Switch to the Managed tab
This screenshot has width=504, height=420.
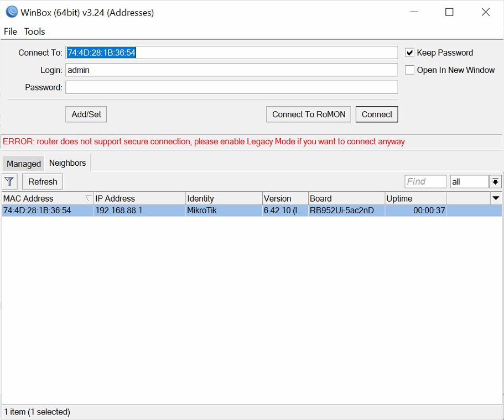click(x=24, y=164)
